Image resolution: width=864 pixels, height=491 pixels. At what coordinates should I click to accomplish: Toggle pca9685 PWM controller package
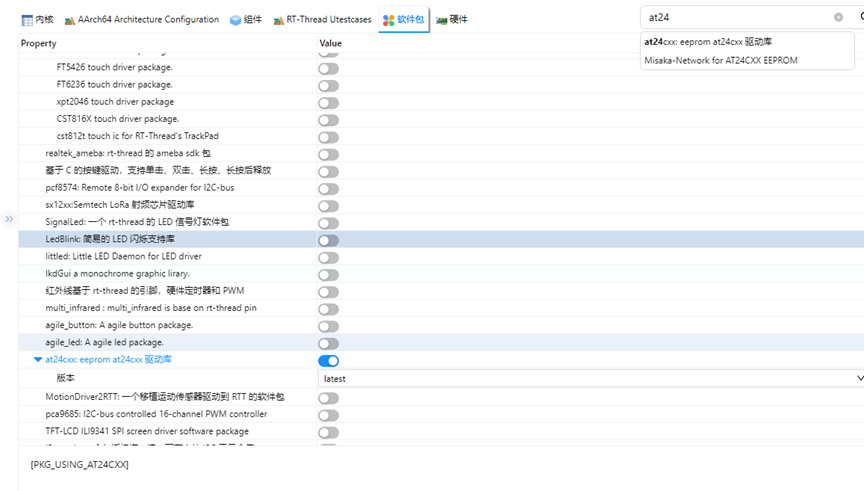coord(328,416)
